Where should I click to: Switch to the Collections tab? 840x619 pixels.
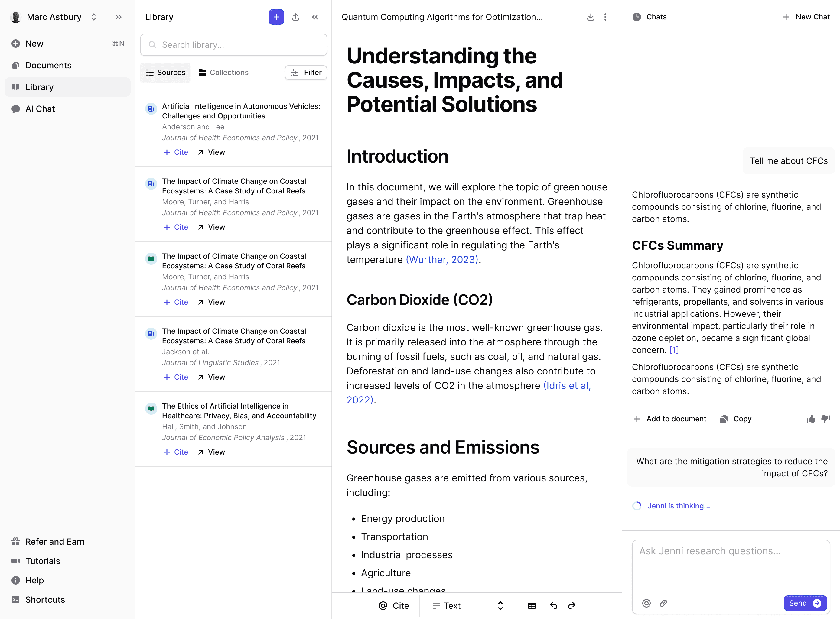coord(223,72)
